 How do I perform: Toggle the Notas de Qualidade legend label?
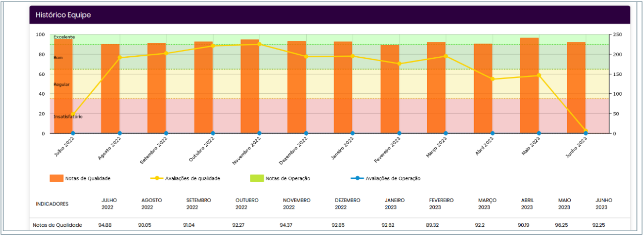88,178
